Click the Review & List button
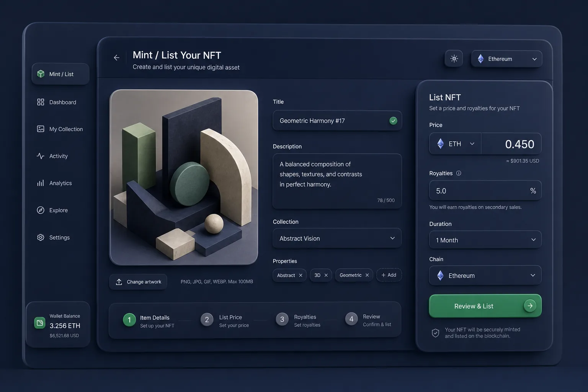 pos(485,306)
